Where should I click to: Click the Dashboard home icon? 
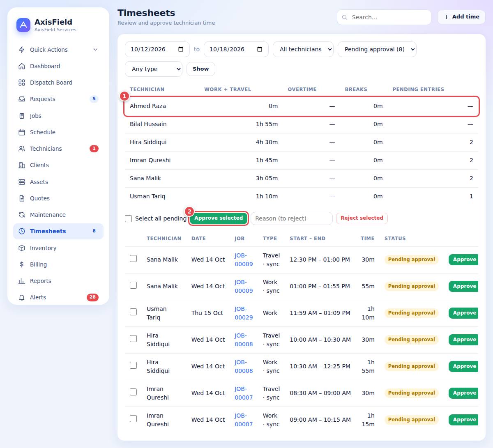22,66
